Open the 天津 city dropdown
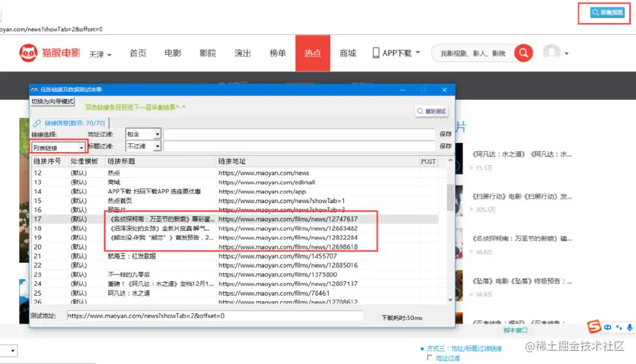 pyautogui.click(x=100, y=54)
